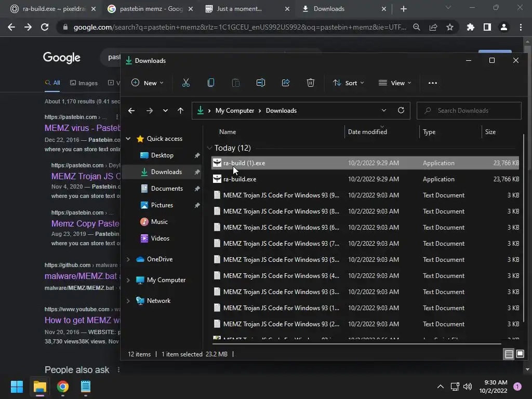
Task: Collapse the Quick access tree node
Action: click(x=128, y=138)
